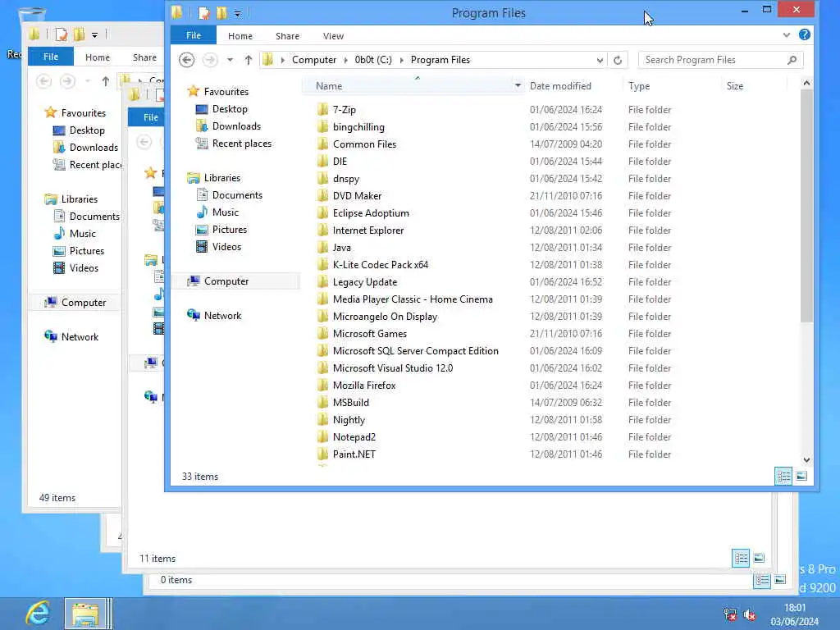The width and height of the screenshot is (840, 630).
Task: Select the 7-Zip folder
Action: (x=344, y=110)
